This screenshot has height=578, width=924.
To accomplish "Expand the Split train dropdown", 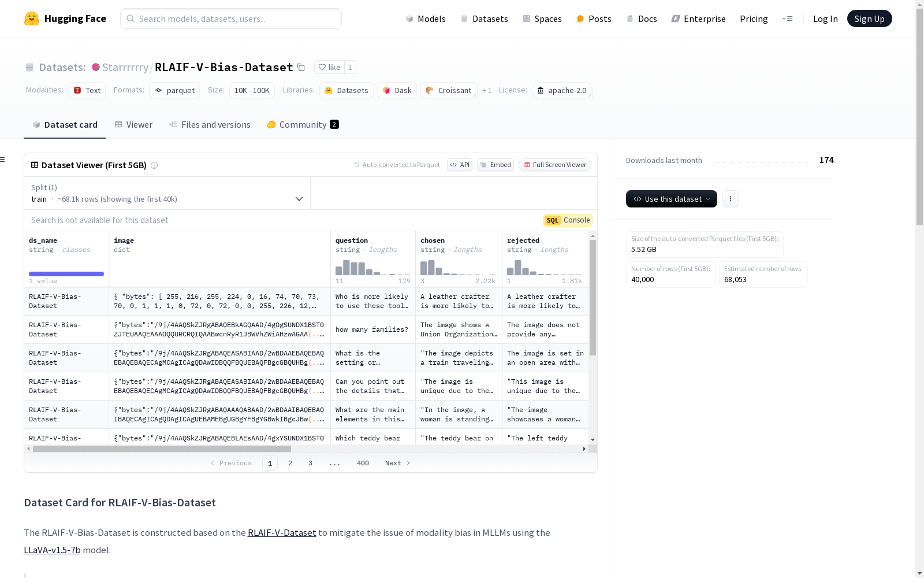I will point(167,193).
